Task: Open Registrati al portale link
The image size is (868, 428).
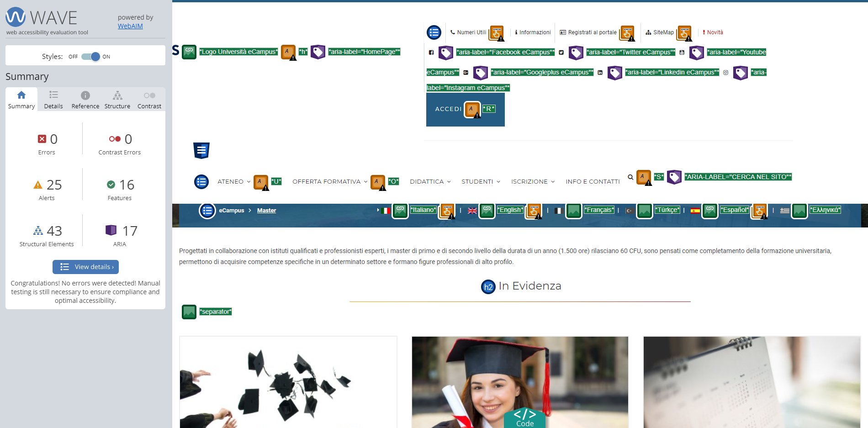Action: point(588,32)
